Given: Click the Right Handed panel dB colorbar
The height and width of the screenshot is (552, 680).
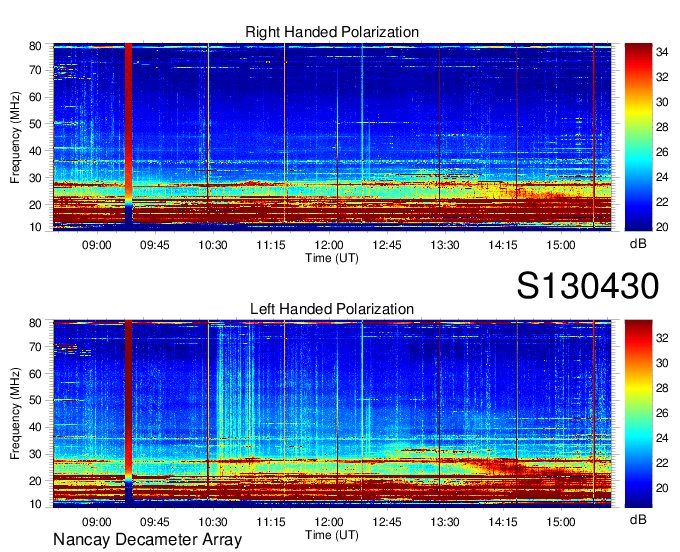Looking at the screenshot, I should click(638, 136).
